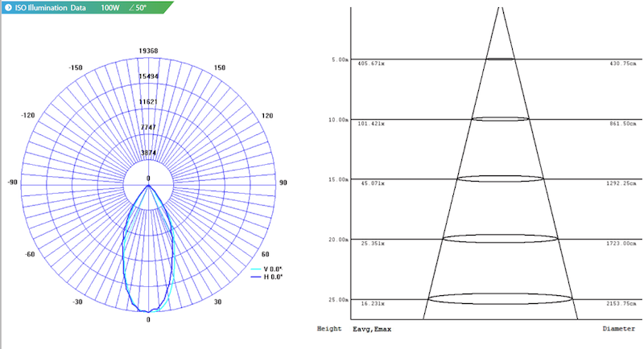Click the Height axis caption

(x=329, y=329)
